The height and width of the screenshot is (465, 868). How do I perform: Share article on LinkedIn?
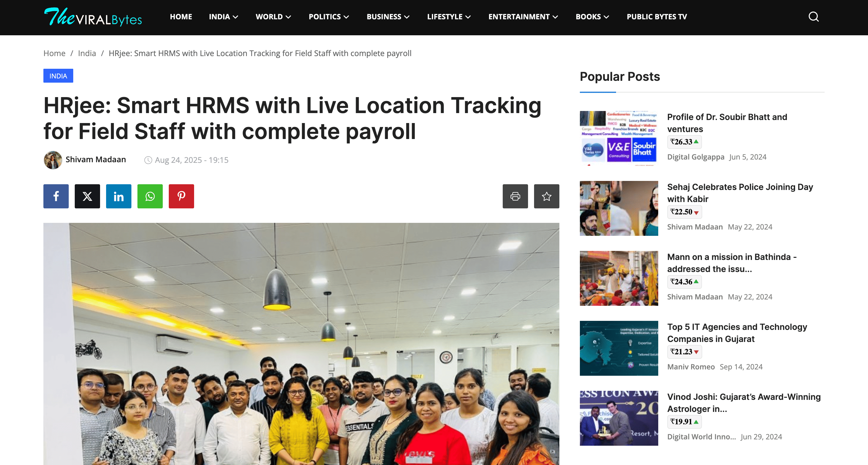click(x=119, y=196)
